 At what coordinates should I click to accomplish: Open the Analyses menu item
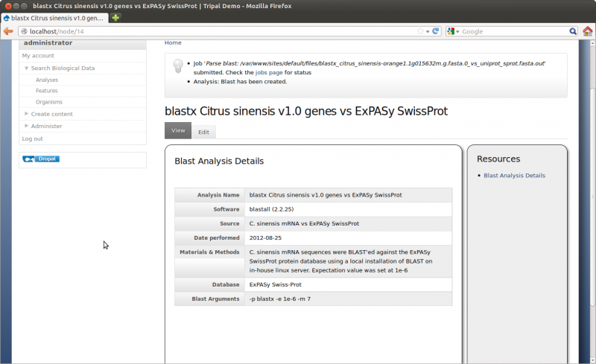pos(47,80)
